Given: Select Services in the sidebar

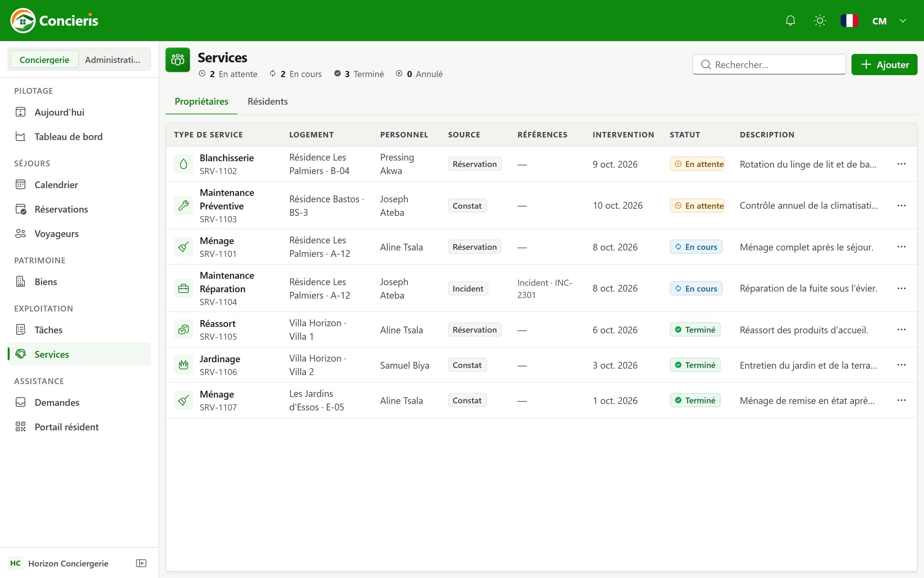Looking at the screenshot, I should (79, 355).
